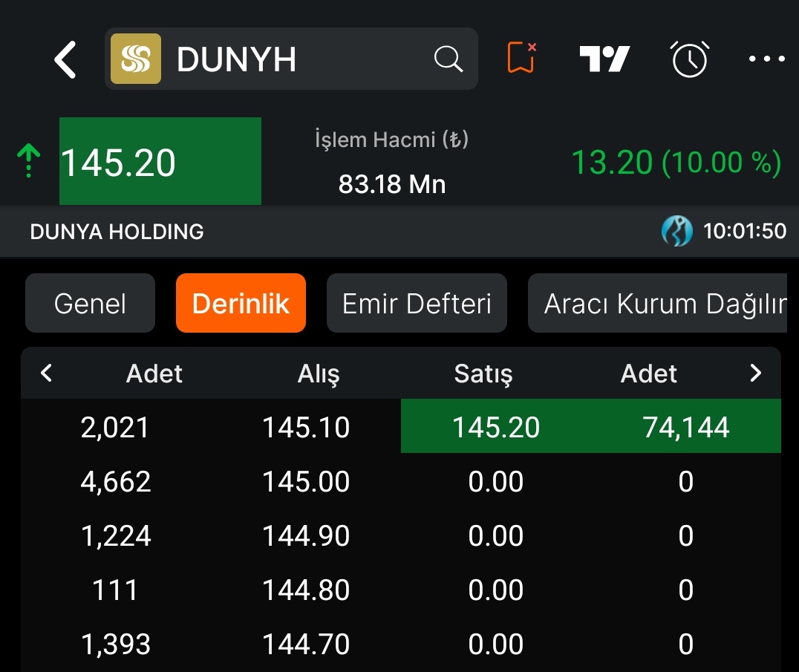Select the 1,224 bid quantity
This screenshot has width=799, height=672.
pyautogui.click(x=116, y=536)
